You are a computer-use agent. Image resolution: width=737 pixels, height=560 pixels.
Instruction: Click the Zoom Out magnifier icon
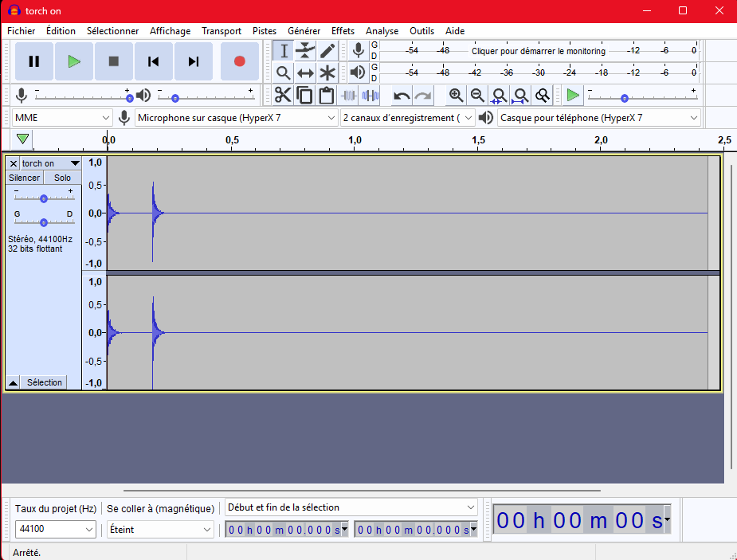click(x=477, y=96)
